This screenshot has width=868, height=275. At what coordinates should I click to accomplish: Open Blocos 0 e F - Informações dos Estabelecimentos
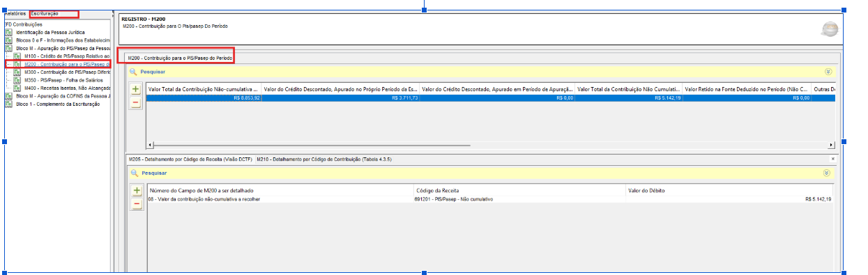(x=63, y=40)
